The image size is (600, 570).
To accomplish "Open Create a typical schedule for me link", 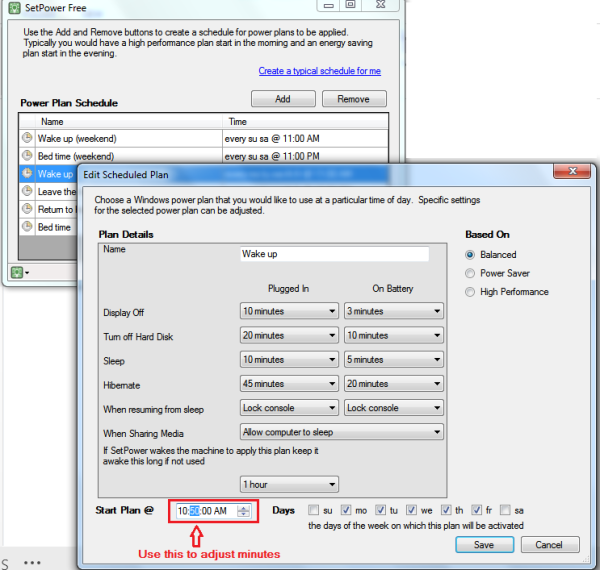I will 320,71.
